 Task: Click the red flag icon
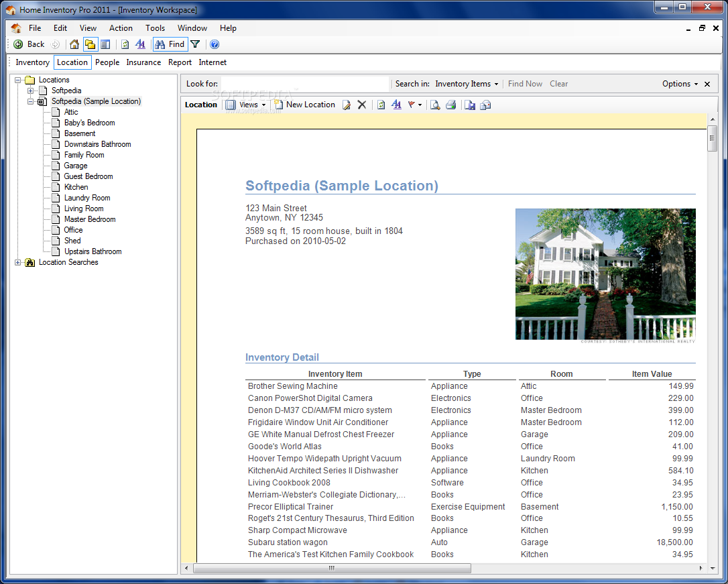(412, 105)
